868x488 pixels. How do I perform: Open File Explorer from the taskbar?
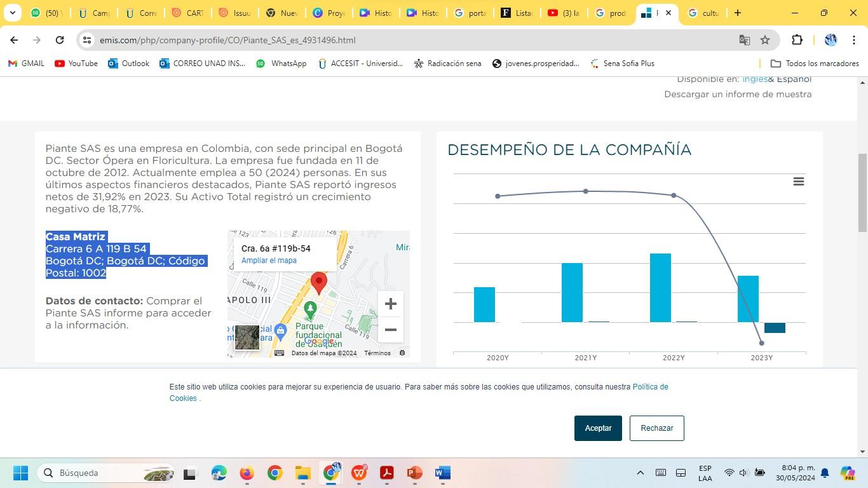tap(302, 473)
